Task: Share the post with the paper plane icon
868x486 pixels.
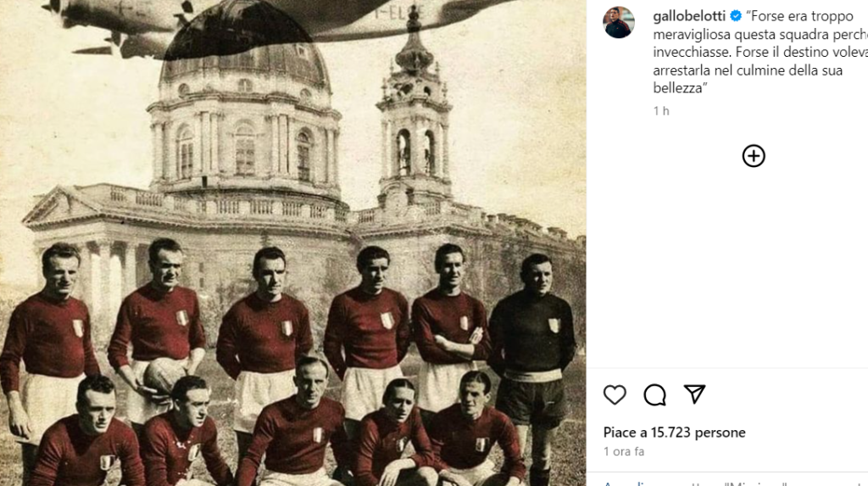Action: (694, 394)
